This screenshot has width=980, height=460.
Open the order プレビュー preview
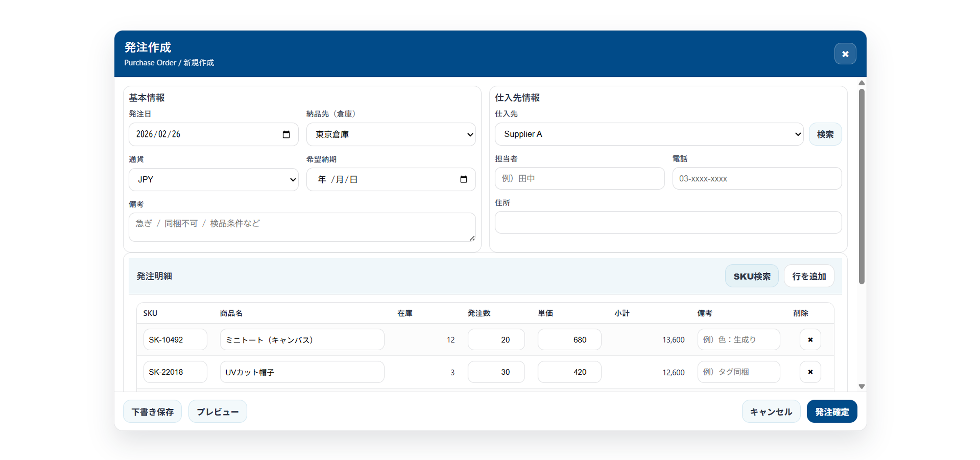(218, 411)
